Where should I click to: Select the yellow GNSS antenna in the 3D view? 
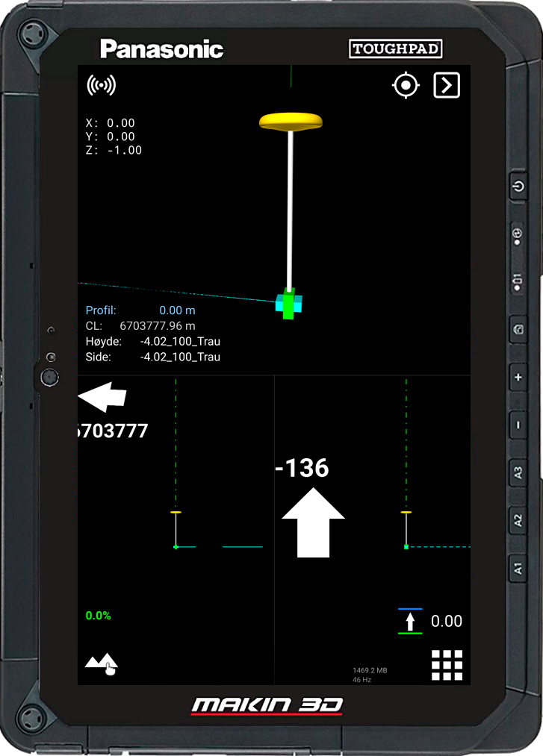pyautogui.click(x=291, y=121)
